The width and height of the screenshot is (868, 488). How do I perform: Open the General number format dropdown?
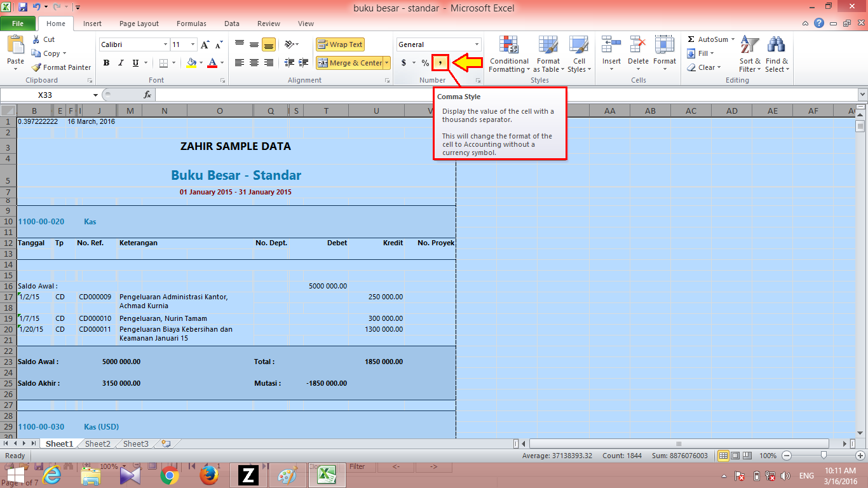click(477, 44)
